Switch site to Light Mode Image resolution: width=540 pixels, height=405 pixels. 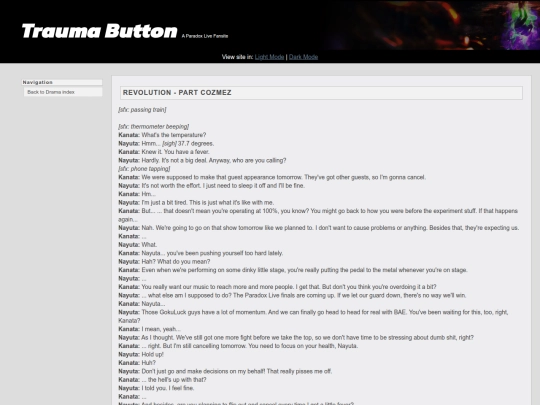coord(269,57)
